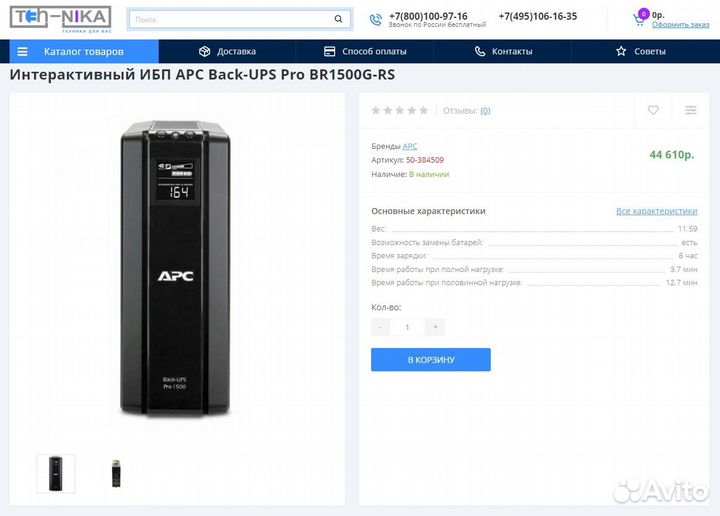The width and height of the screenshot is (720, 516).
Task: Rate the product with the first star
Action: 376,110
